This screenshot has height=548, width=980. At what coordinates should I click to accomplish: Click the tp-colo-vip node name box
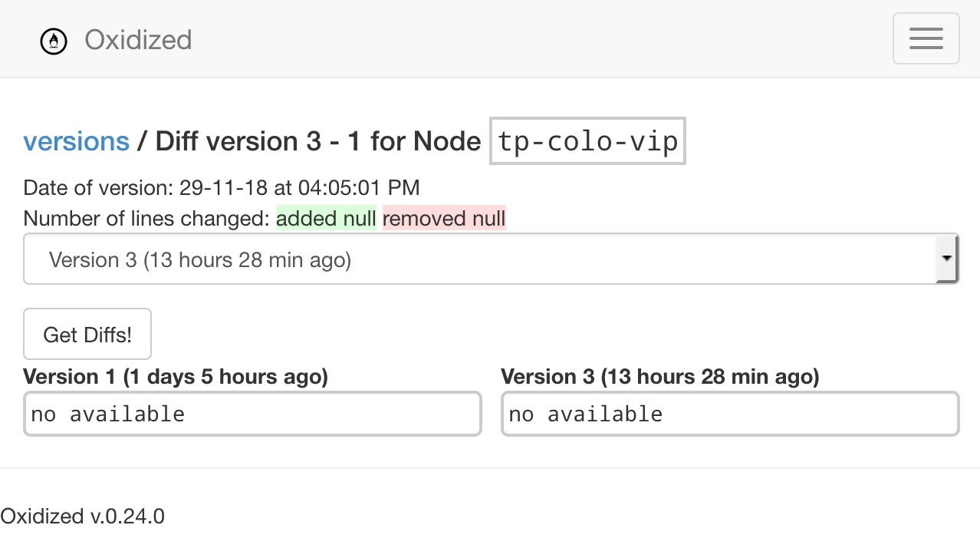tap(587, 140)
